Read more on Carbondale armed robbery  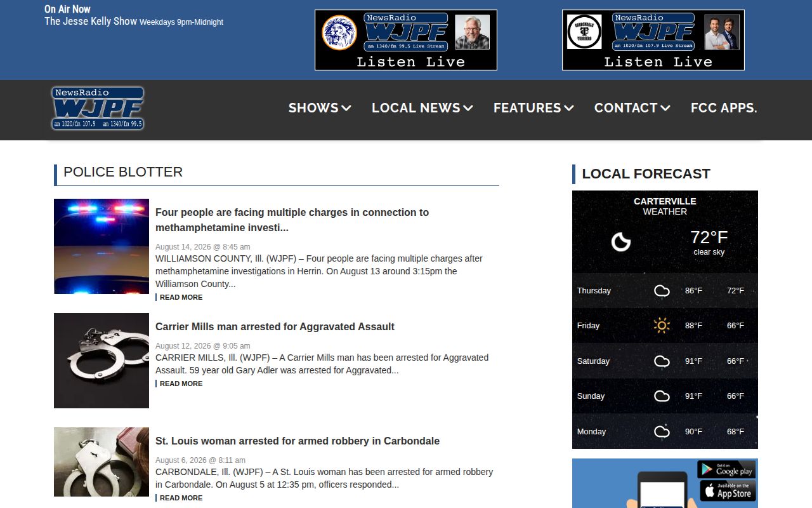(x=181, y=498)
